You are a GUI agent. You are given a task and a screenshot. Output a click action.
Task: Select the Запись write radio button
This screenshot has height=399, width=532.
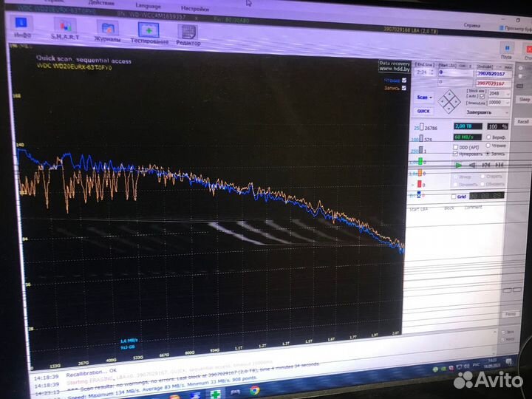point(486,154)
